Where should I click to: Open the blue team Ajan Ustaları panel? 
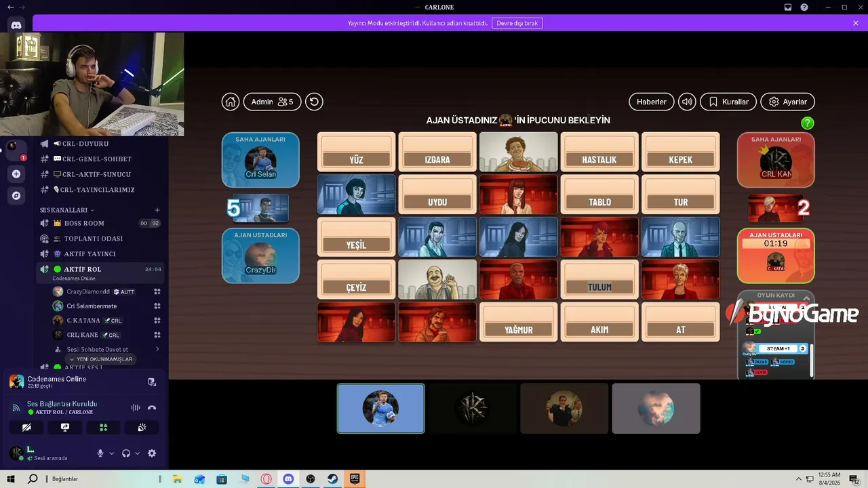(260, 256)
